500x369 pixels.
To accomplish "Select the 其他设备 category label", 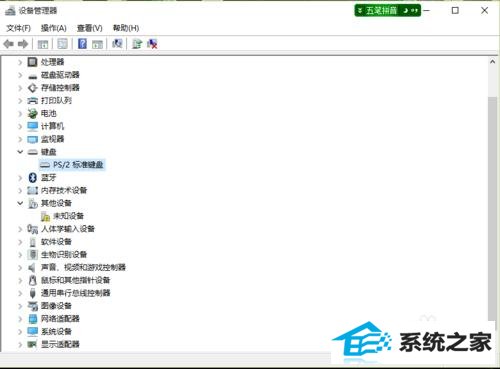I will coord(56,203).
